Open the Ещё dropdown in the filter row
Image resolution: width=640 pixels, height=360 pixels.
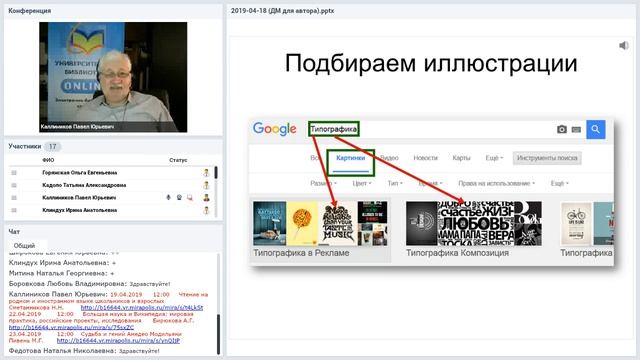pos(559,183)
